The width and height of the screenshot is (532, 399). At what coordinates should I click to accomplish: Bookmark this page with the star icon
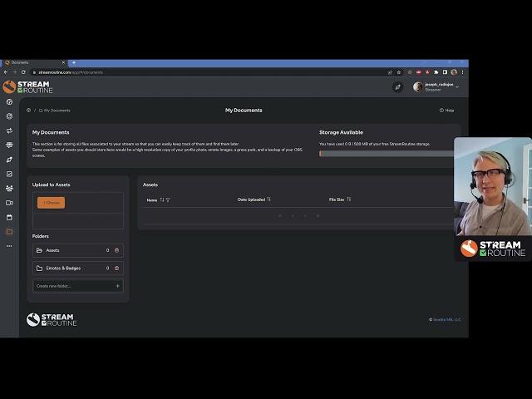399,72
